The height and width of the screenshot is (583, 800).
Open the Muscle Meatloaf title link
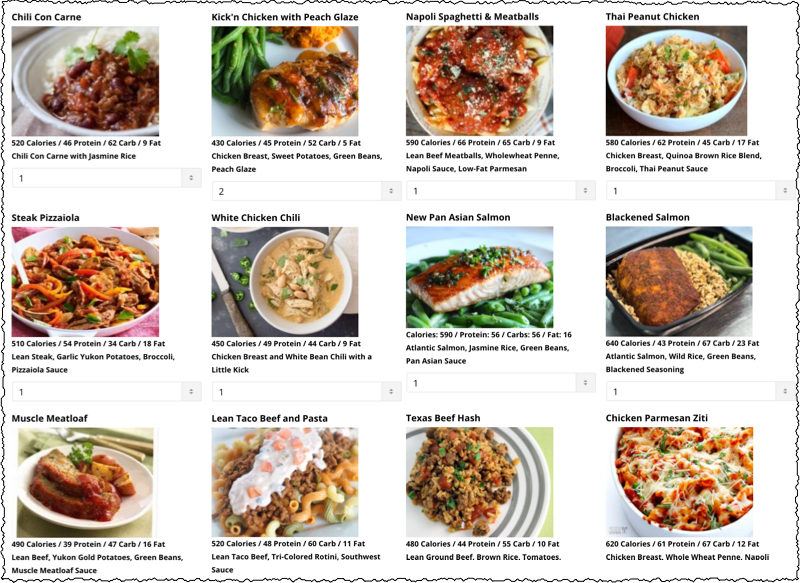point(49,418)
